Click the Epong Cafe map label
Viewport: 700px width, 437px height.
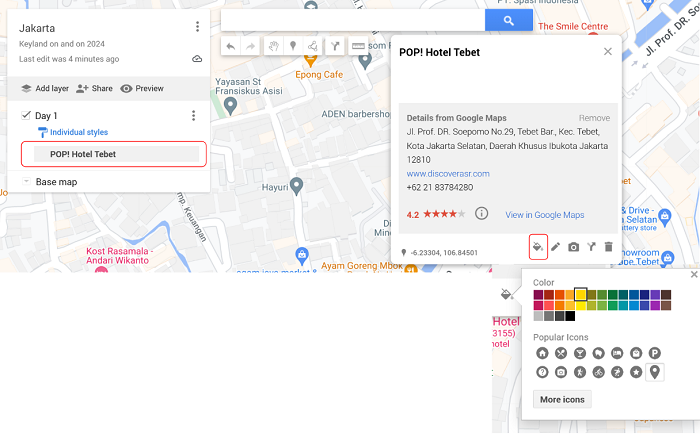pyautogui.click(x=319, y=75)
